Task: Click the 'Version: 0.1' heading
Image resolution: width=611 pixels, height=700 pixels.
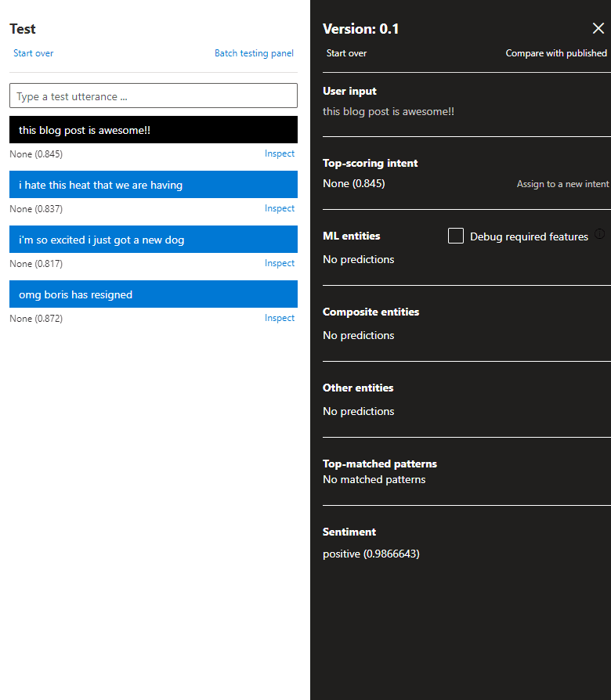Action: (361, 29)
